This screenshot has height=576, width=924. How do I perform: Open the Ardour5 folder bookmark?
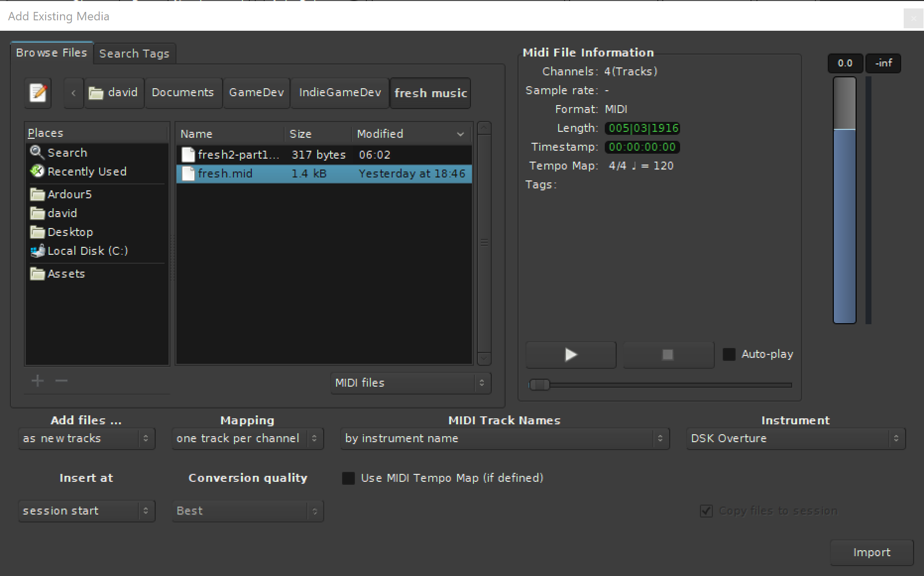[69, 194]
